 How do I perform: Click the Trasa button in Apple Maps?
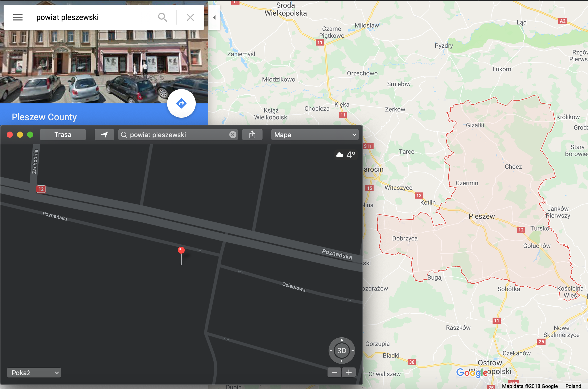(63, 135)
